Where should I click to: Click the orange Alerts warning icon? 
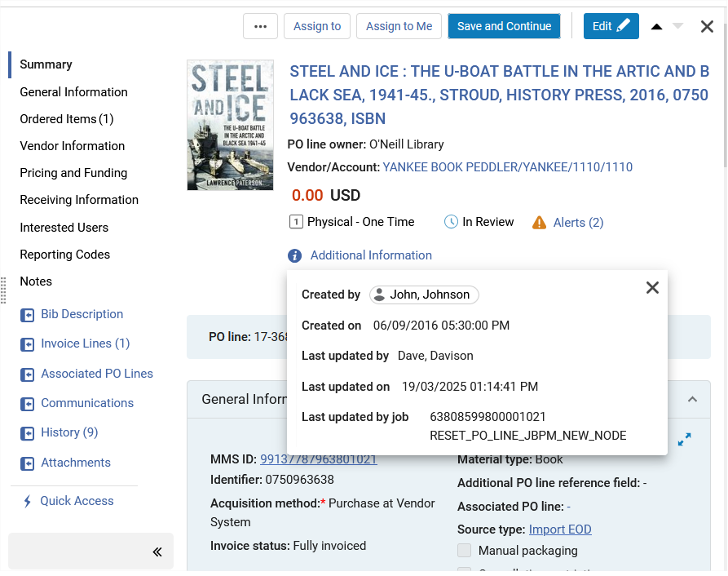(x=539, y=223)
